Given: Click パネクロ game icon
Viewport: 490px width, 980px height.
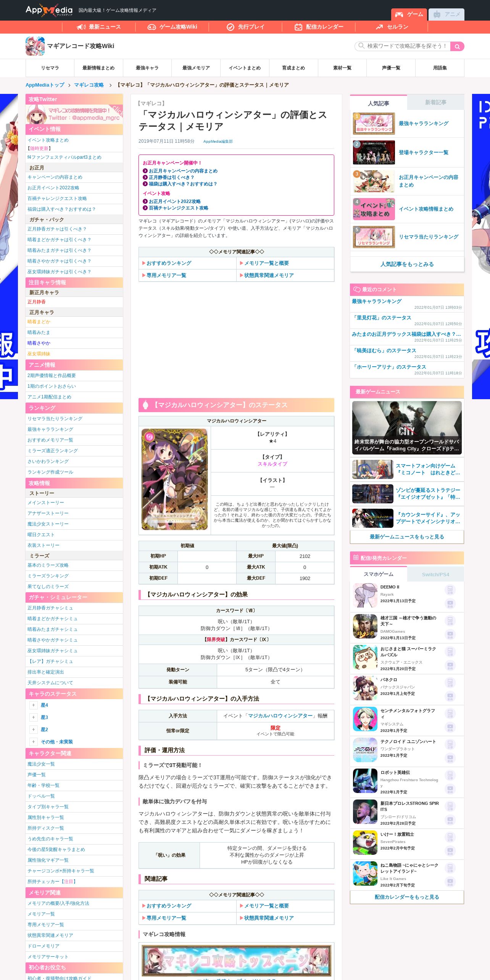Looking at the screenshot, I should (x=365, y=688).
